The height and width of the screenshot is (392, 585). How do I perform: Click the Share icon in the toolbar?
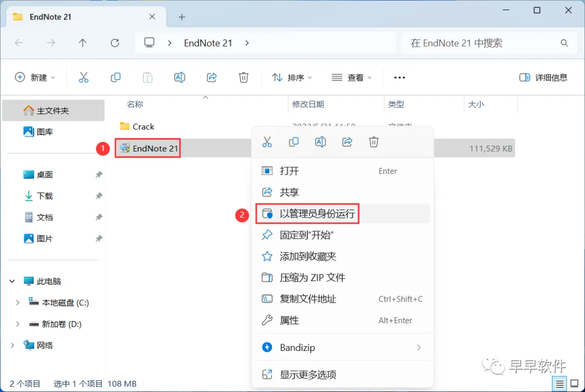coord(212,77)
